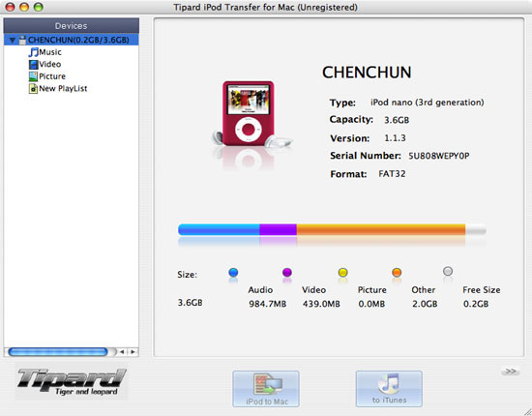Screen dimensions: 532x416
Task: Click the sidebar scroll right arrow
Action: pyautogui.click(x=133, y=352)
